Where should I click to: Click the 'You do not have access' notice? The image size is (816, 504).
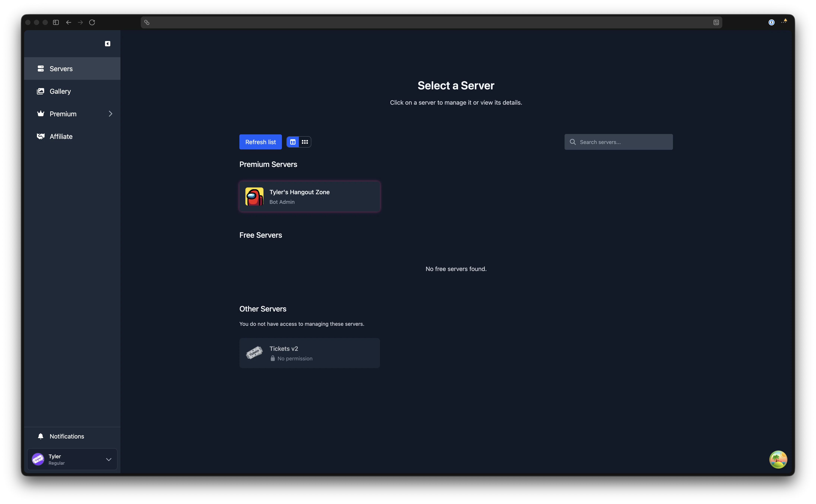point(302,324)
